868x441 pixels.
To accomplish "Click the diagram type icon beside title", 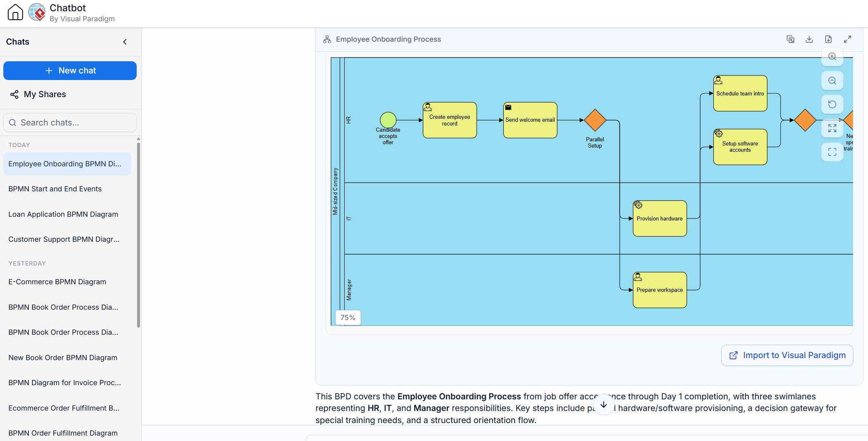I will tap(327, 39).
